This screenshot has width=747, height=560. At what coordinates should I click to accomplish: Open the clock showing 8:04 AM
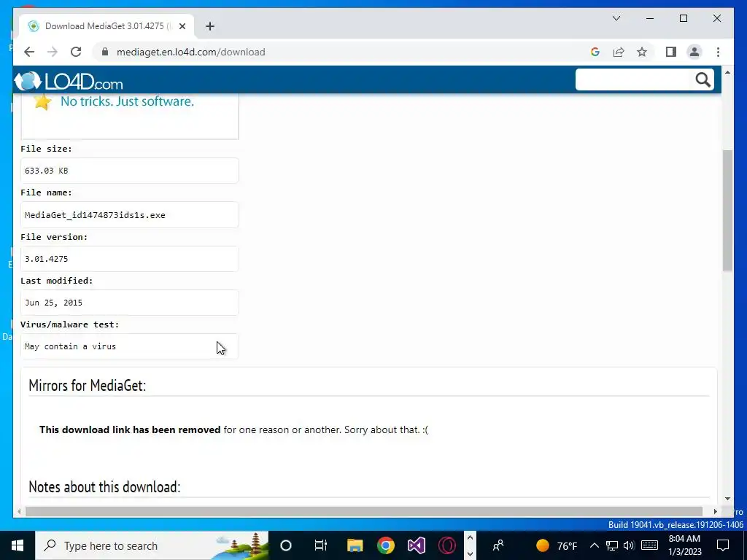point(684,545)
